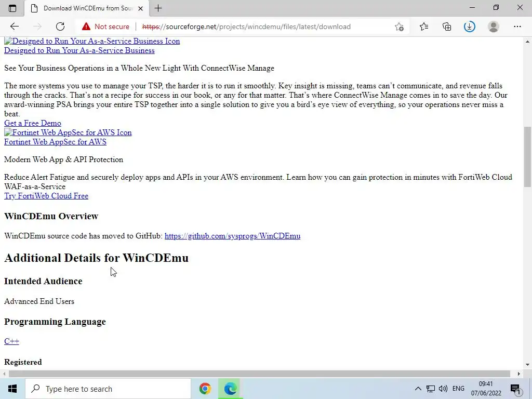Open Designed to Run Your As-a-Service Business Icon link
This screenshot has width=532, height=399.
point(92,41)
